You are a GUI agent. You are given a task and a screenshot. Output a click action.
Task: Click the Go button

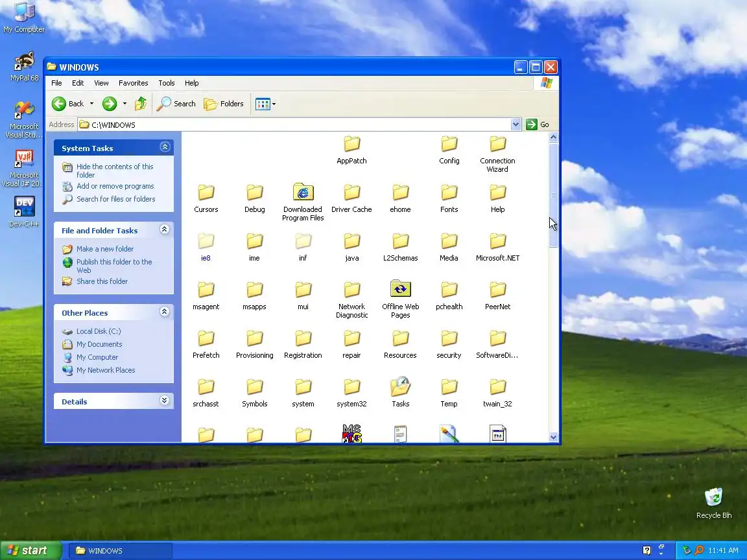click(x=538, y=124)
